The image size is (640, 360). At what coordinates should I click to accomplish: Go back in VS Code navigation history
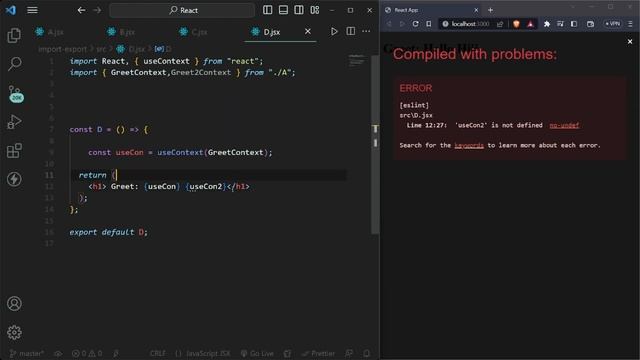(x=81, y=10)
